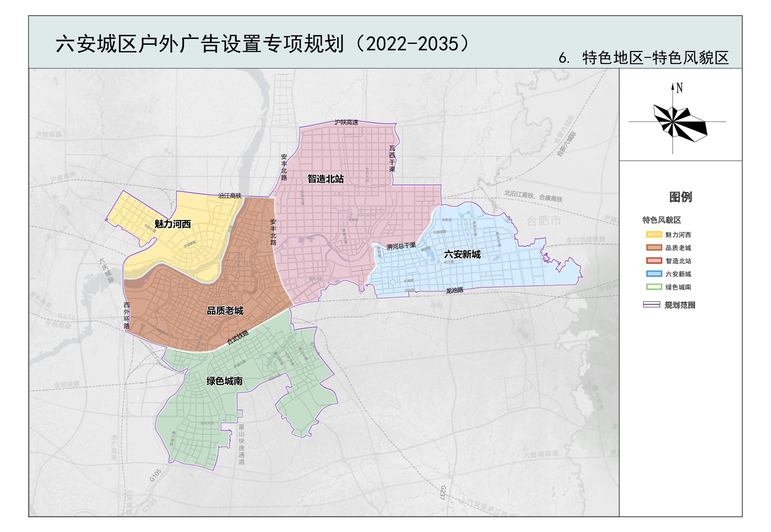
Task: Select the bold 品质老城 label on the map
Action: pos(225,311)
